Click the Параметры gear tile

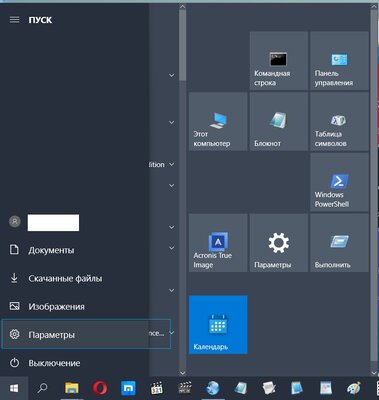click(x=279, y=243)
